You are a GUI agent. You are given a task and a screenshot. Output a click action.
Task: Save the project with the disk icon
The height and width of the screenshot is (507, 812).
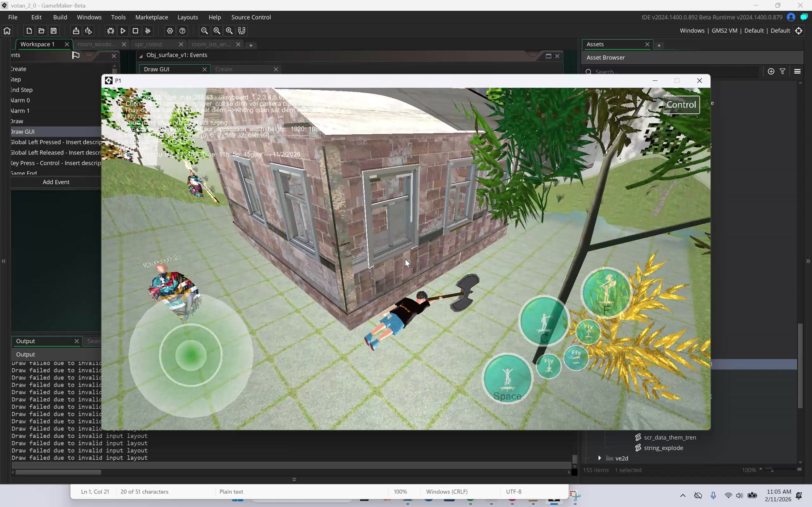[54, 31]
